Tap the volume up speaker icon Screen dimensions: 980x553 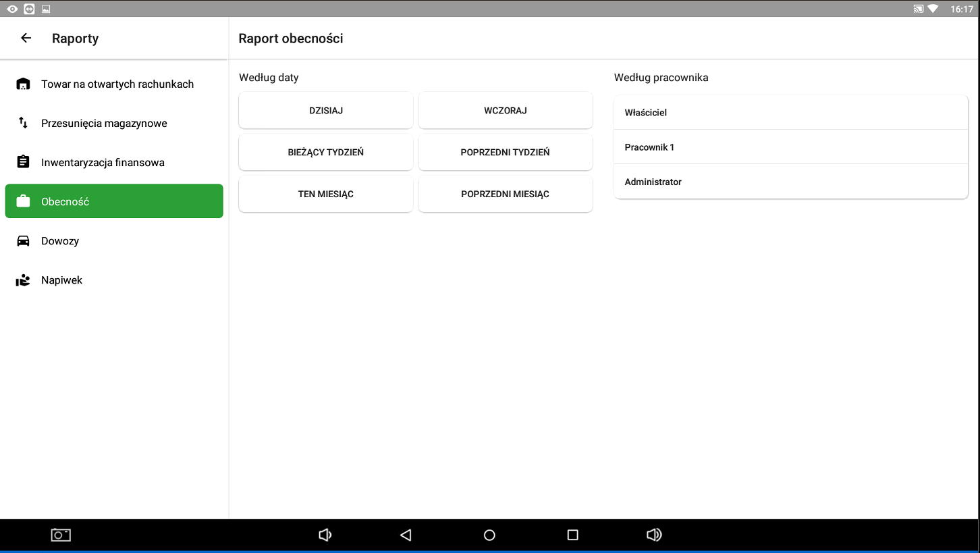pos(653,535)
